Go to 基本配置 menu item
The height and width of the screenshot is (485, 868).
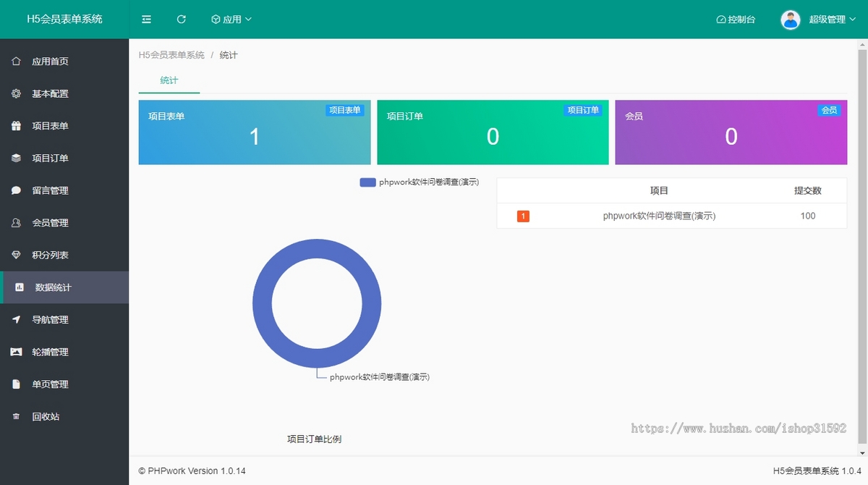[64, 93]
